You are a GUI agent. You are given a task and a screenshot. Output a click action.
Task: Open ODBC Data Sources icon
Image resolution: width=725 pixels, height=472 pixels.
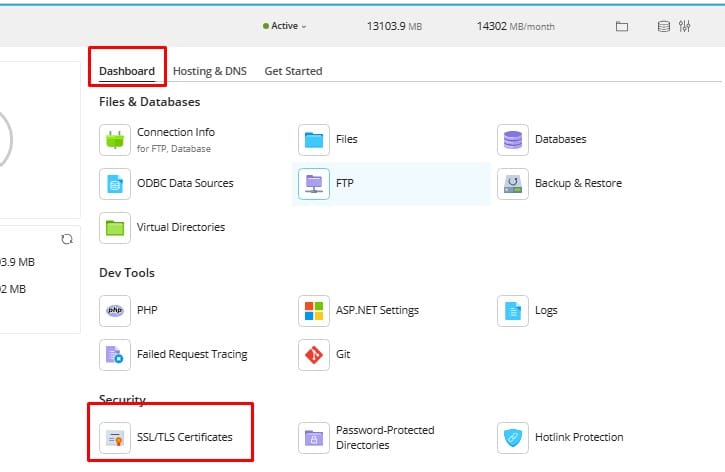tap(115, 184)
